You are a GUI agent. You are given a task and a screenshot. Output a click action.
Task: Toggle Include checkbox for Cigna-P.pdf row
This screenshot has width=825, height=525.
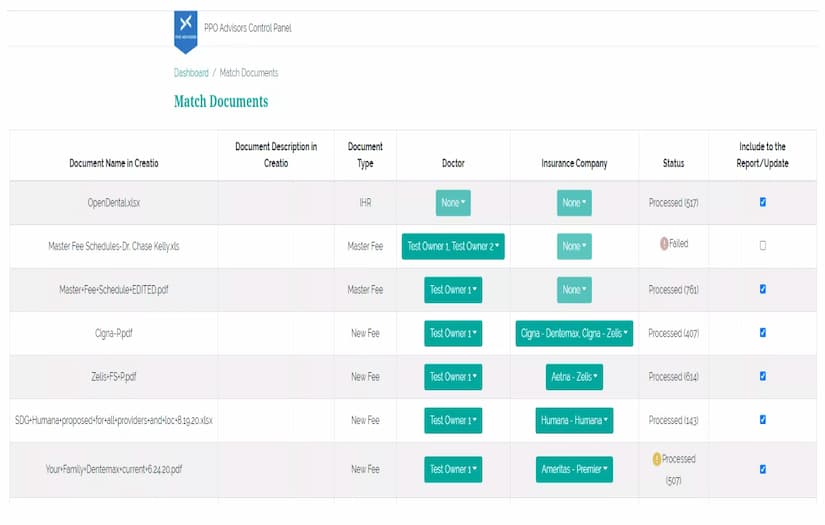[763, 332]
